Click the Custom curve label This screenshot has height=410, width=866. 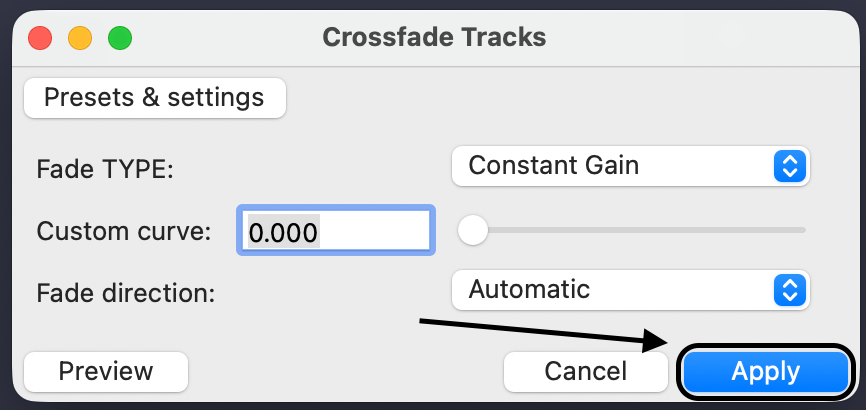124,232
